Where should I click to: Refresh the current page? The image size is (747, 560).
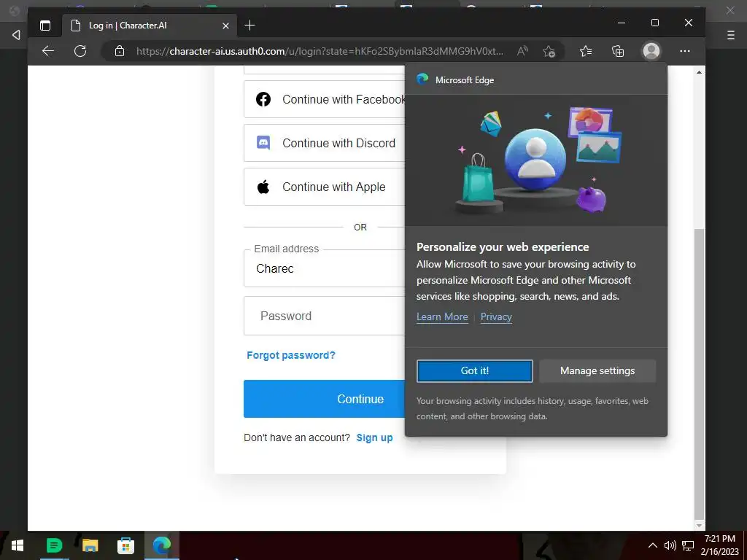[80, 51]
